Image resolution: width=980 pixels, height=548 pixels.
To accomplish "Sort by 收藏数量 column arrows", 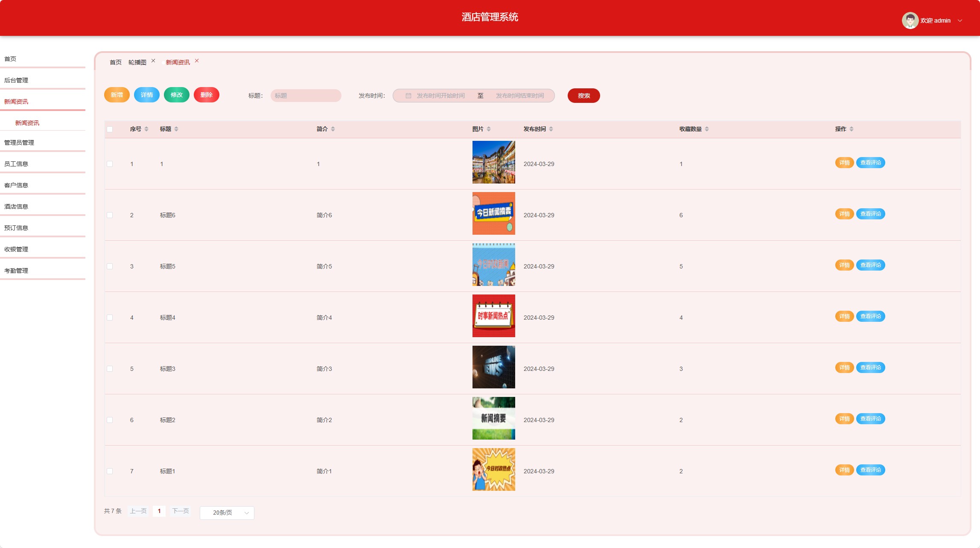I will point(707,129).
